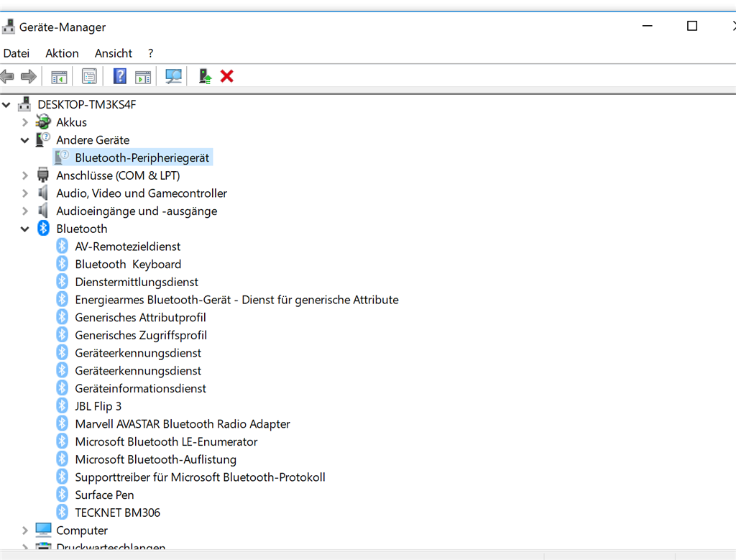Select the Dienstermittlungsdienst entry
The height and width of the screenshot is (560, 736).
[137, 282]
